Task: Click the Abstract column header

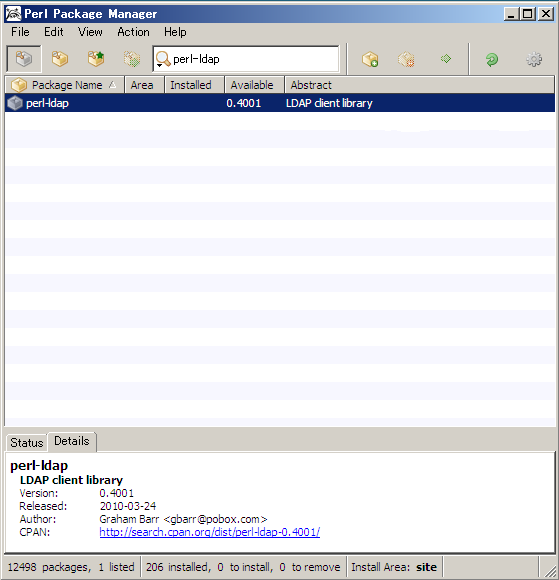Action: (420, 85)
